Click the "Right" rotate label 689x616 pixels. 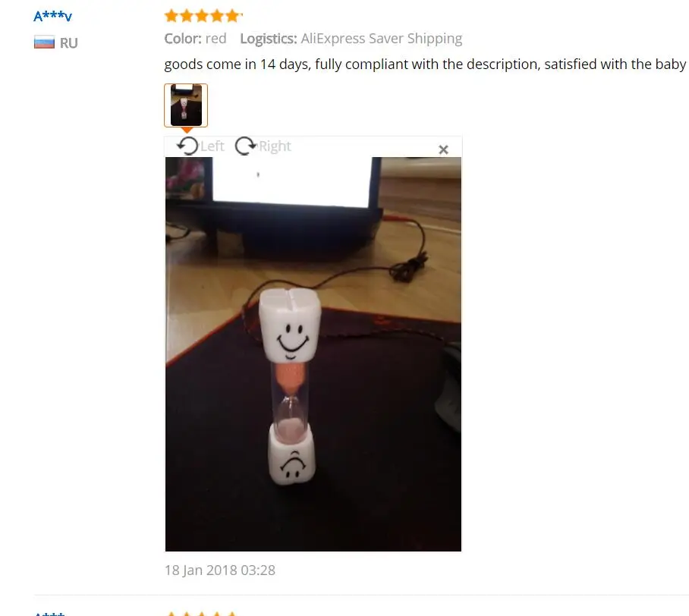[x=275, y=146]
